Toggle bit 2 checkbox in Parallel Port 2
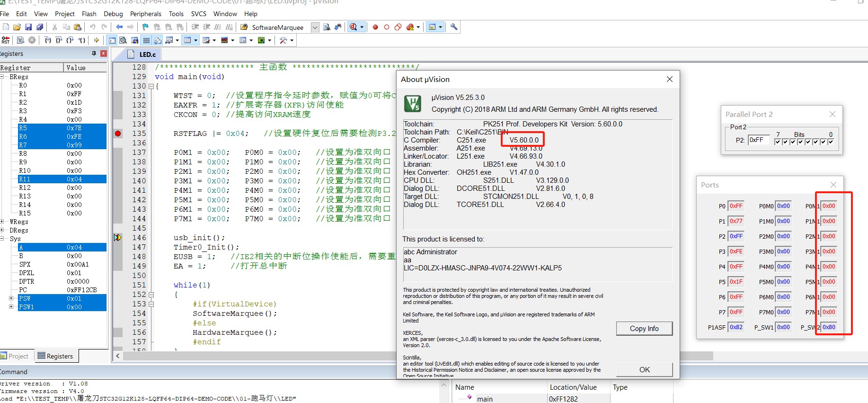The image size is (868, 403). (815, 142)
